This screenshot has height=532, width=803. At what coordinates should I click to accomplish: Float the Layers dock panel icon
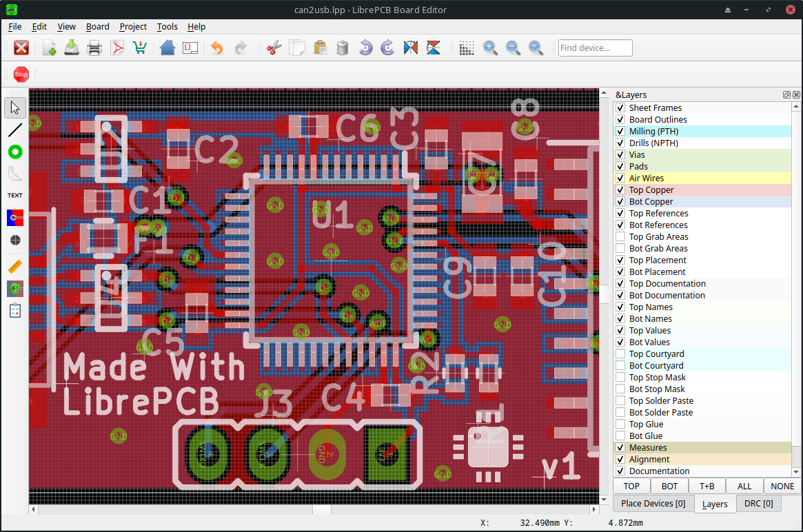coord(786,94)
